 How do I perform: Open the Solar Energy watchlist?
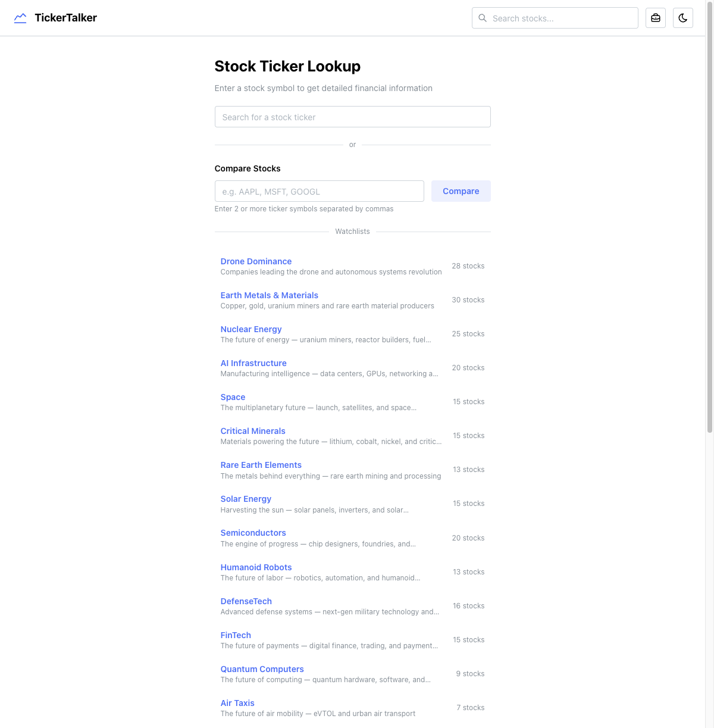(246, 499)
